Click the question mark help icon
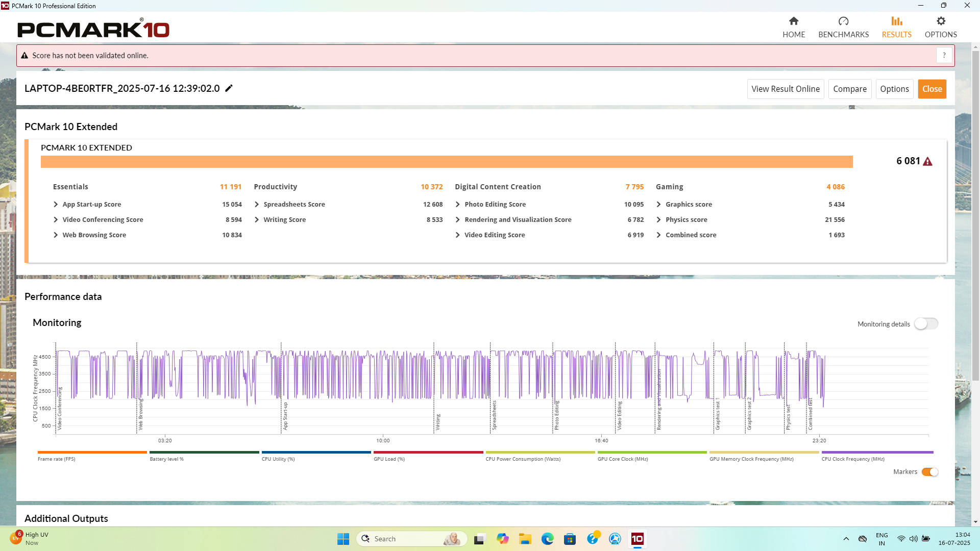This screenshot has width=980, height=551. pos(944,55)
